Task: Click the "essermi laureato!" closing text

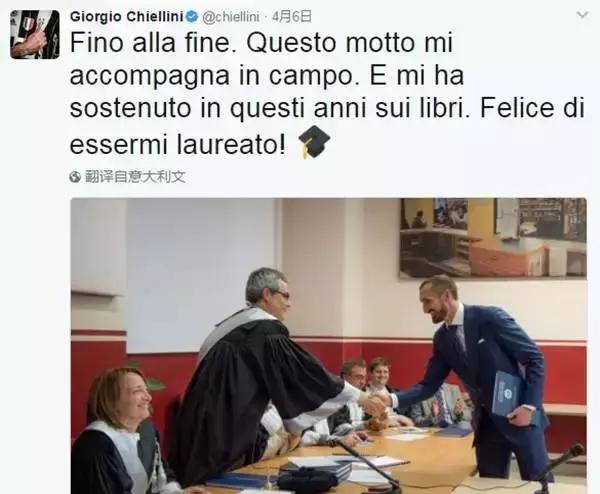Action: tap(178, 145)
